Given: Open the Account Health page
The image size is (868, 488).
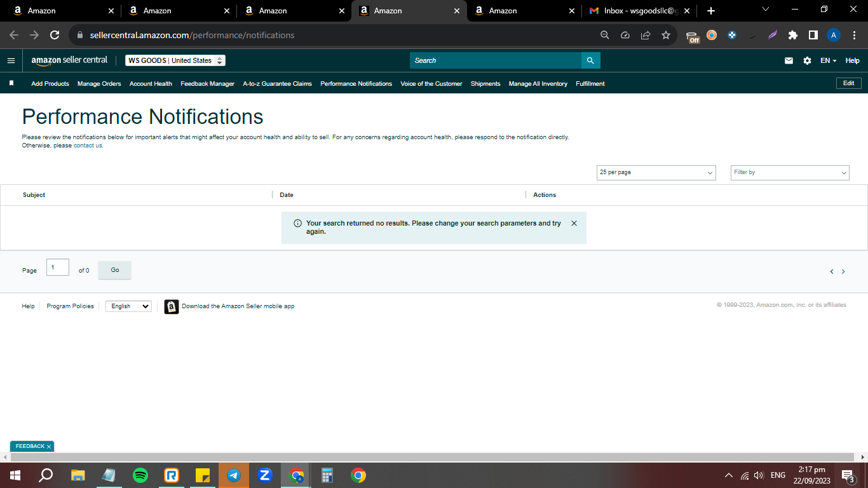Looking at the screenshot, I should [x=151, y=84].
